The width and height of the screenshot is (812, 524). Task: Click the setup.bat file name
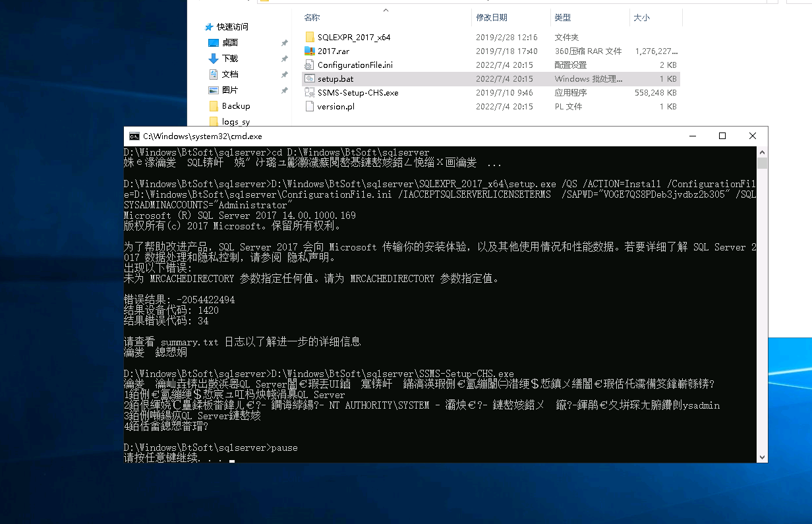click(x=335, y=79)
